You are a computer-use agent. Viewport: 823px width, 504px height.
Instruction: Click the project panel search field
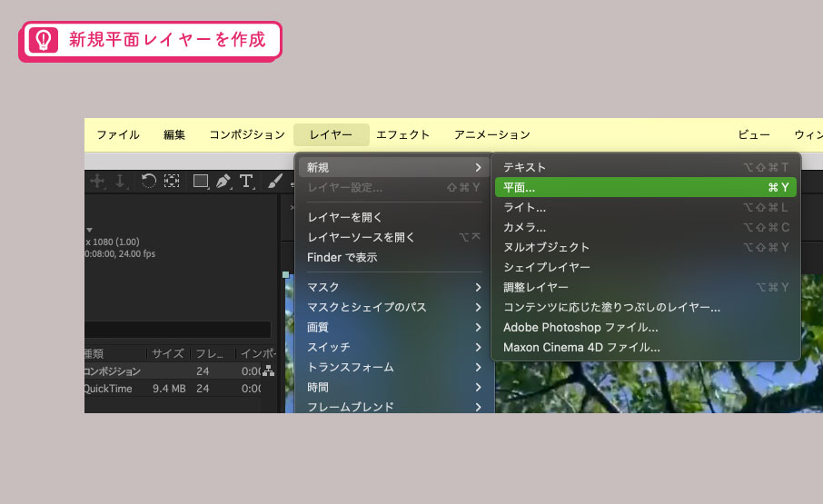point(178,330)
